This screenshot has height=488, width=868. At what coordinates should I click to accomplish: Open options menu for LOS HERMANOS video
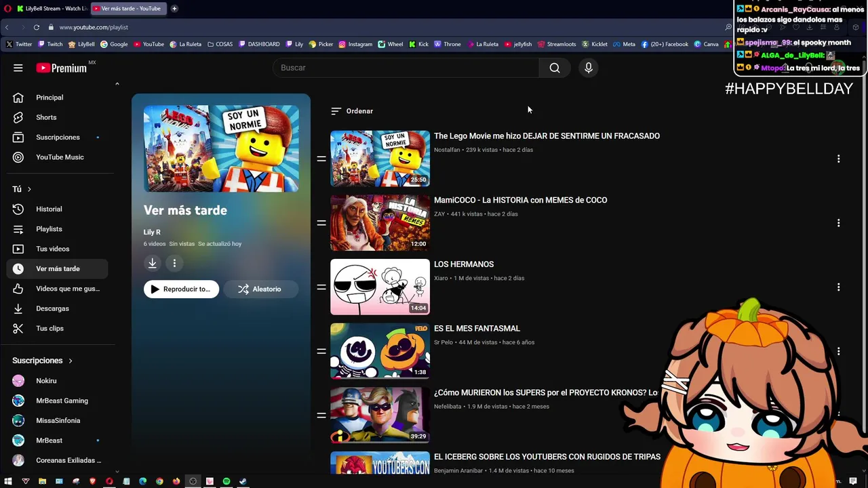click(838, 287)
